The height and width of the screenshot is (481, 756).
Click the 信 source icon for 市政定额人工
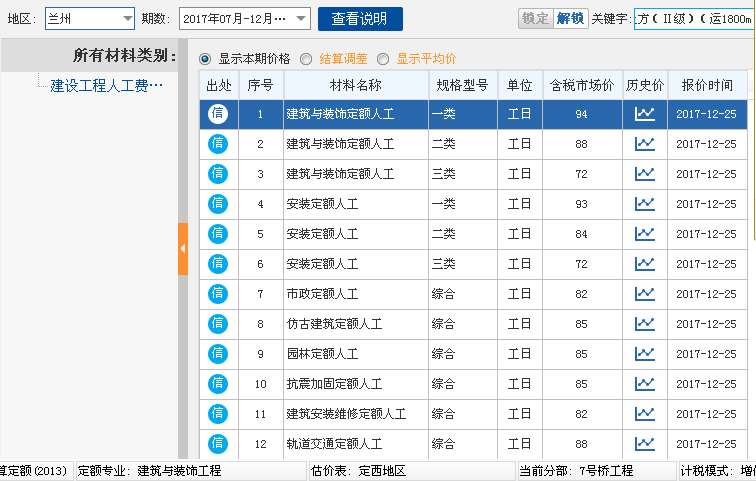coord(218,294)
